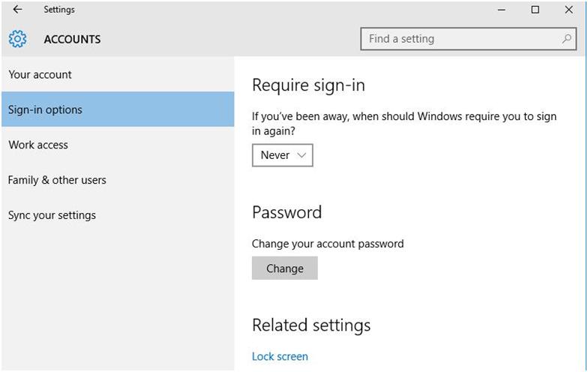Click the Password section heading
This screenshot has width=588, height=372.
tap(286, 212)
